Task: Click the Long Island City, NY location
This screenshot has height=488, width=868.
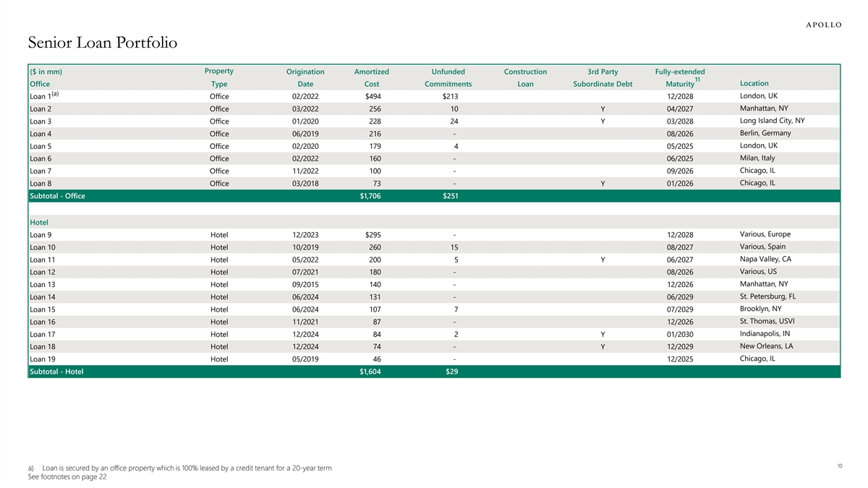Action: [772, 121]
